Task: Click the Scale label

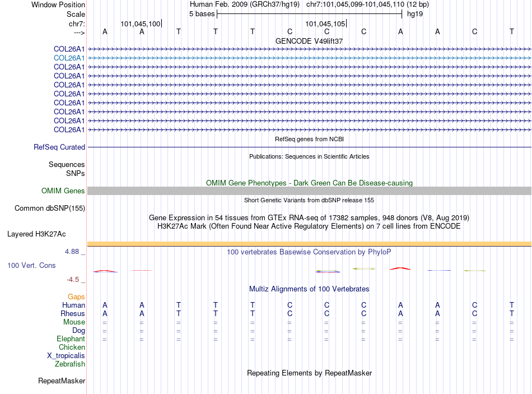Action: 76,14
